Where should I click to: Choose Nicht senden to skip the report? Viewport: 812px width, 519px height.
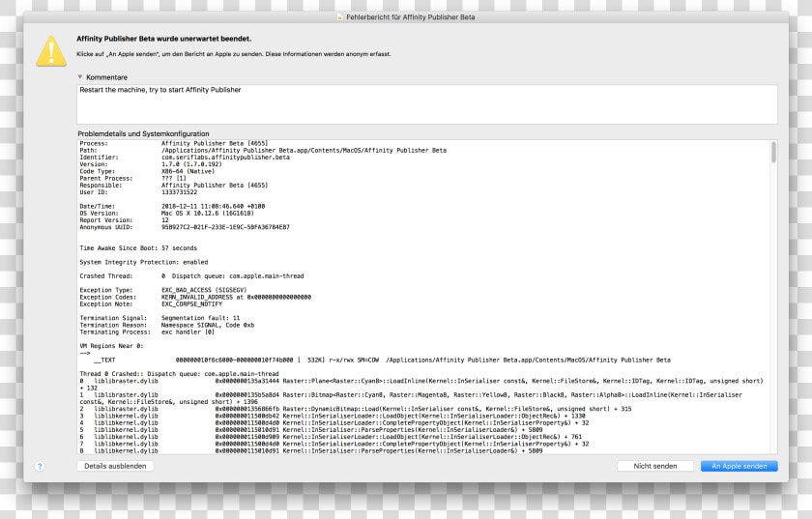[x=655, y=466]
